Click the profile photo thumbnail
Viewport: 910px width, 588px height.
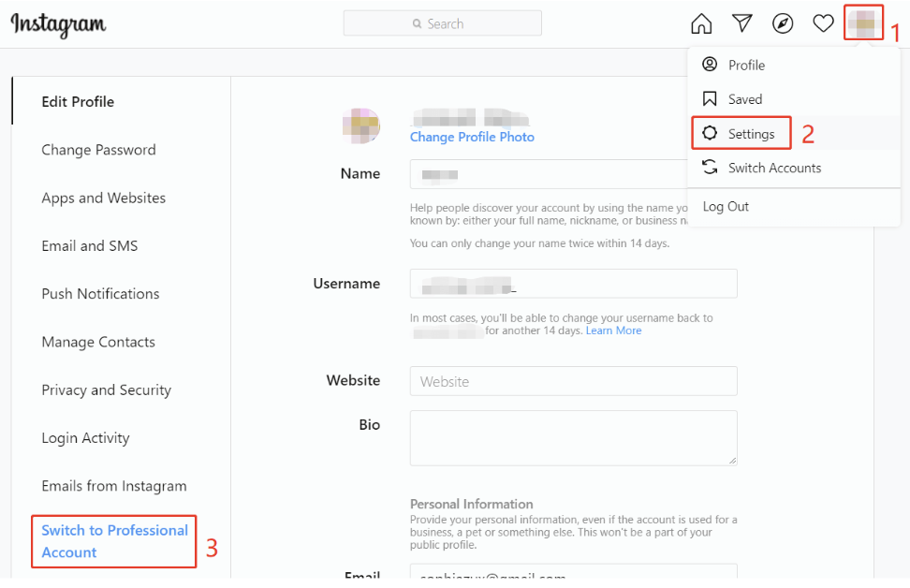[361, 126]
